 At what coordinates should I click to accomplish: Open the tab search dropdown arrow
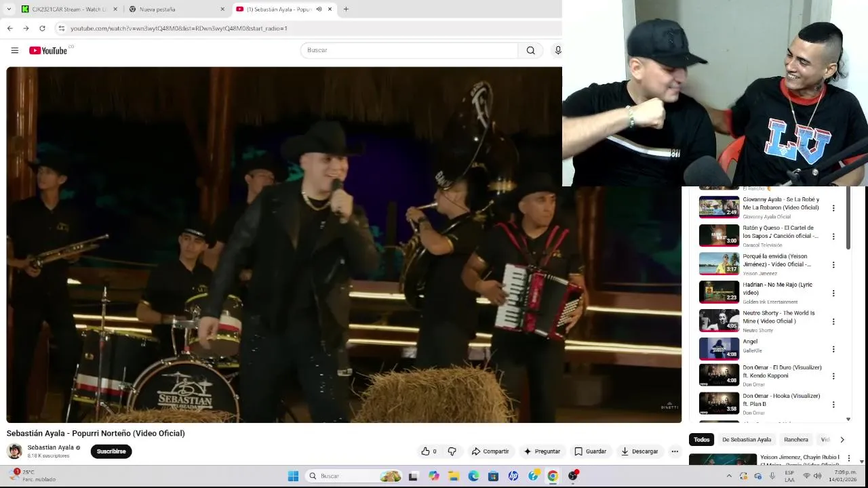(x=10, y=9)
